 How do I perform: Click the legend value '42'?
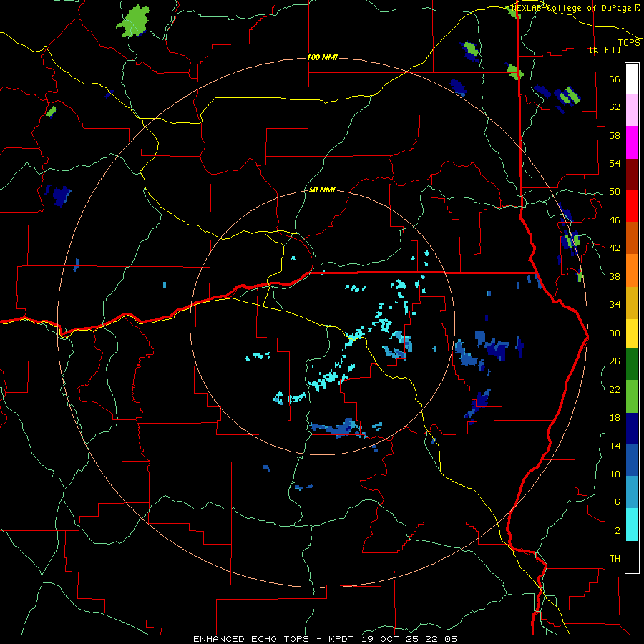(x=615, y=248)
